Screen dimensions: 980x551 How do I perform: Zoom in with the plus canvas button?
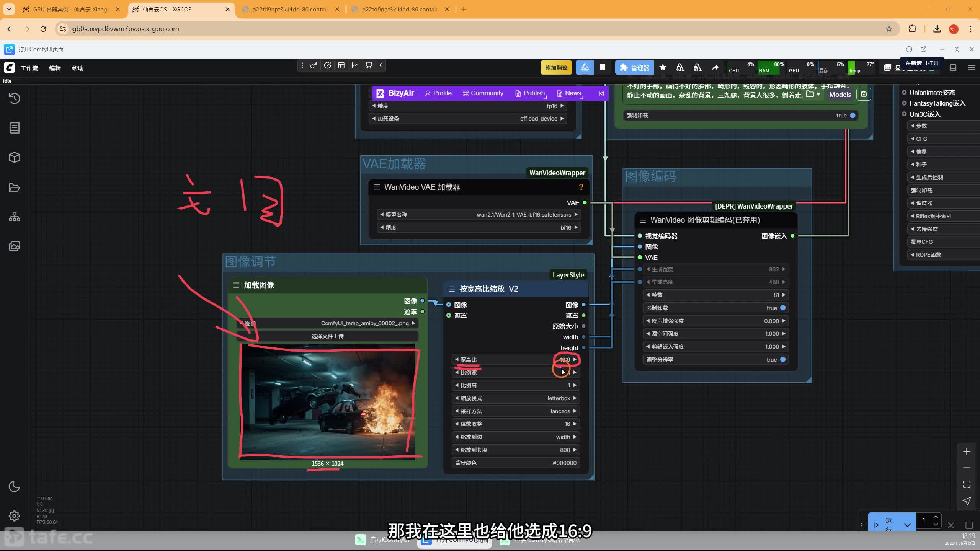click(x=967, y=452)
